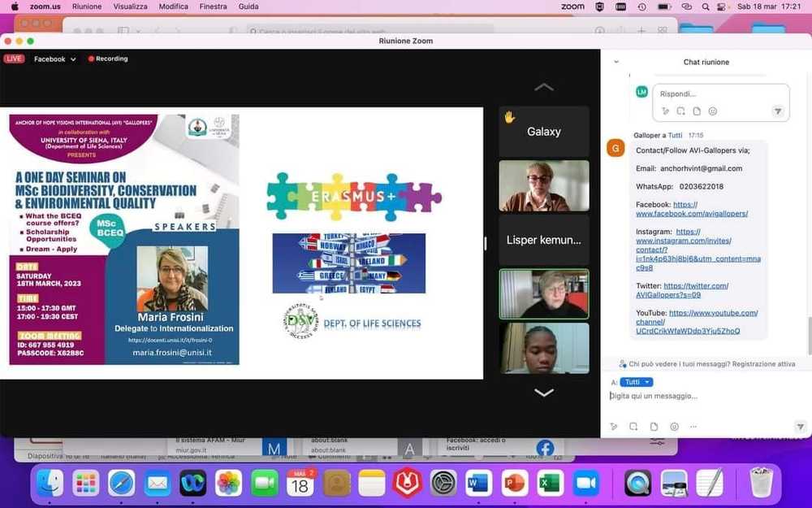This screenshot has width=812, height=508.
Task: Attach a file using the chat file icon
Action: pyautogui.click(x=654, y=426)
